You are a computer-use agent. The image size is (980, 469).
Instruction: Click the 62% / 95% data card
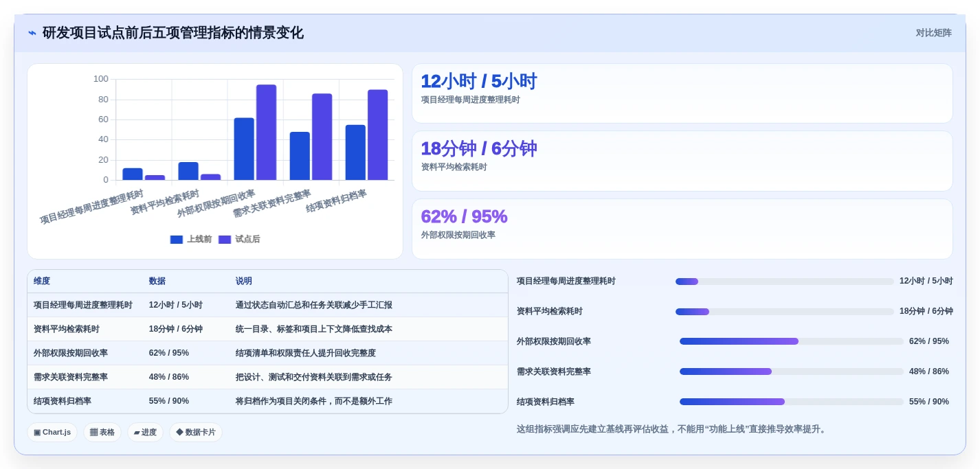point(682,229)
